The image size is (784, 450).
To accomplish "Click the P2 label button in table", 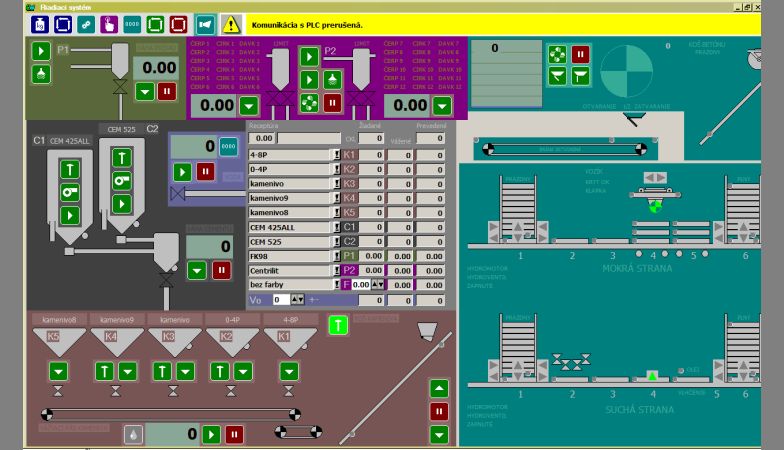I will coord(350,270).
